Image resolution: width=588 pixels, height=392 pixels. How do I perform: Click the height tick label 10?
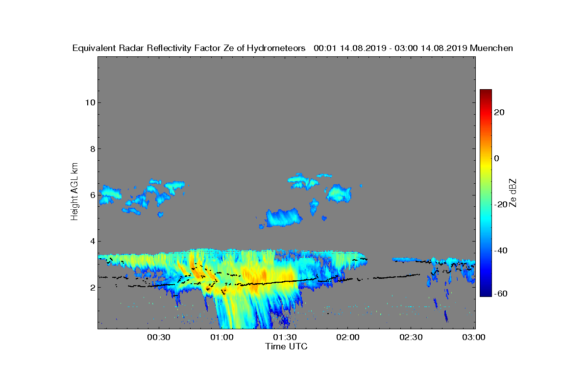pos(89,102)
